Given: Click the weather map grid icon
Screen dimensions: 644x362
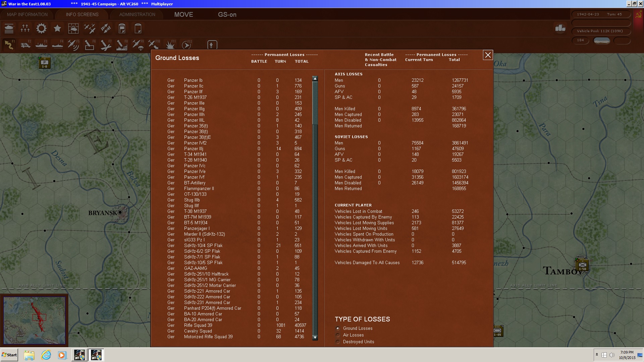Looking at the screenshot, I should point(73,28).
